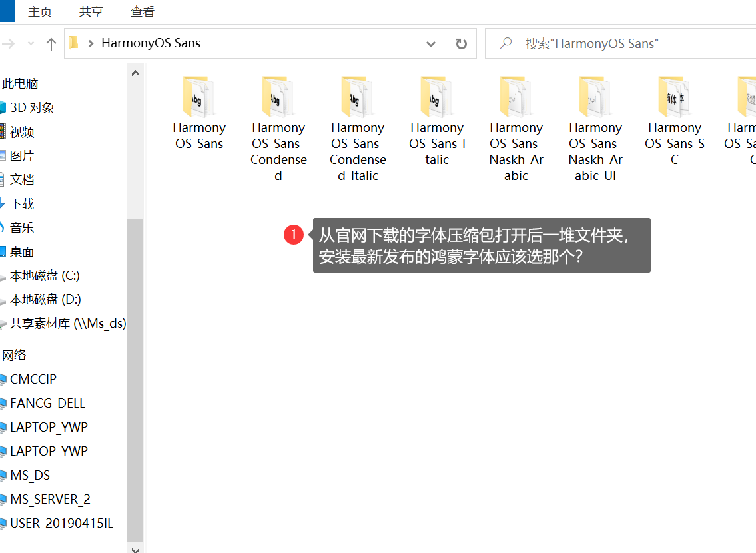
Task: Open the HarmonyOS_Sans_Naskh_Arabic folder
Action: [516, 129]
